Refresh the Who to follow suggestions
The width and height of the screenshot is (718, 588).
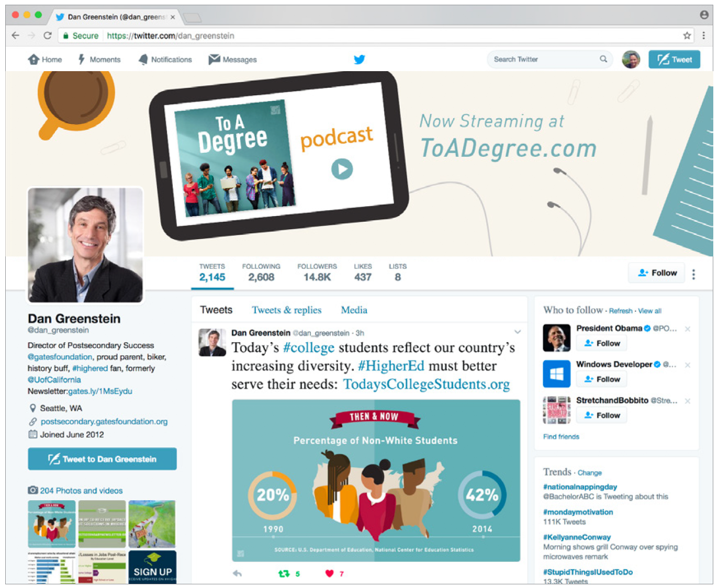coord(621,311)
